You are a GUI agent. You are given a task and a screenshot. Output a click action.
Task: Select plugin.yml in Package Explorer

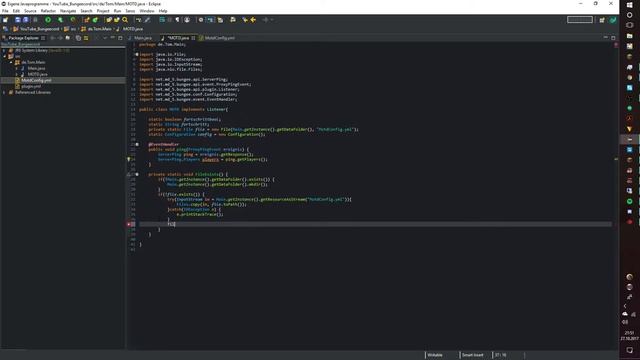pos(31,87)
